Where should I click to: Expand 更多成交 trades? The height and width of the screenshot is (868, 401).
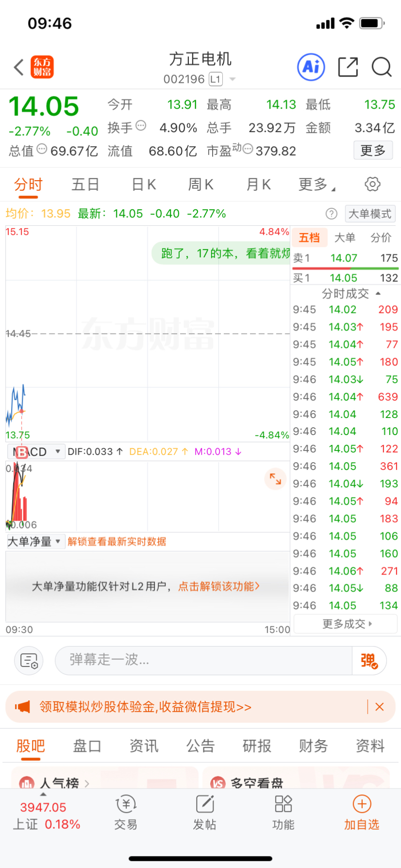(x=346, y=624)
